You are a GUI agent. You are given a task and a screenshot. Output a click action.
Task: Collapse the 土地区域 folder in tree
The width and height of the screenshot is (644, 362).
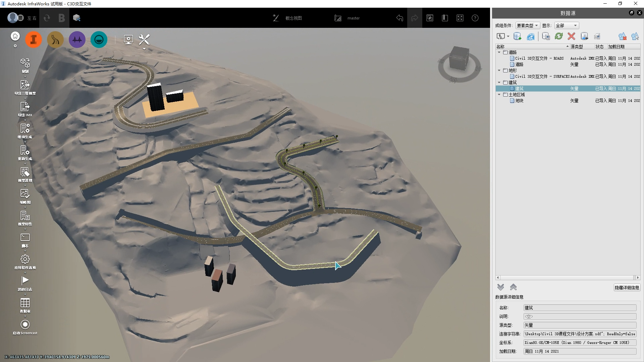click(x=499, y=95)
